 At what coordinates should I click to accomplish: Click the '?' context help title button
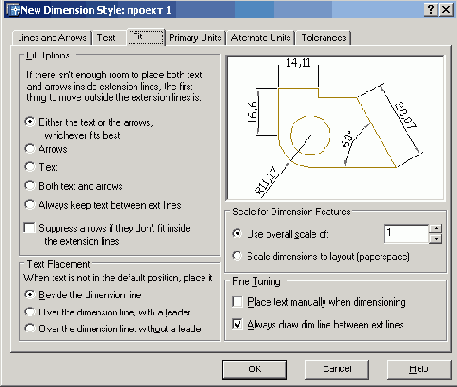[x=431, y=10]
